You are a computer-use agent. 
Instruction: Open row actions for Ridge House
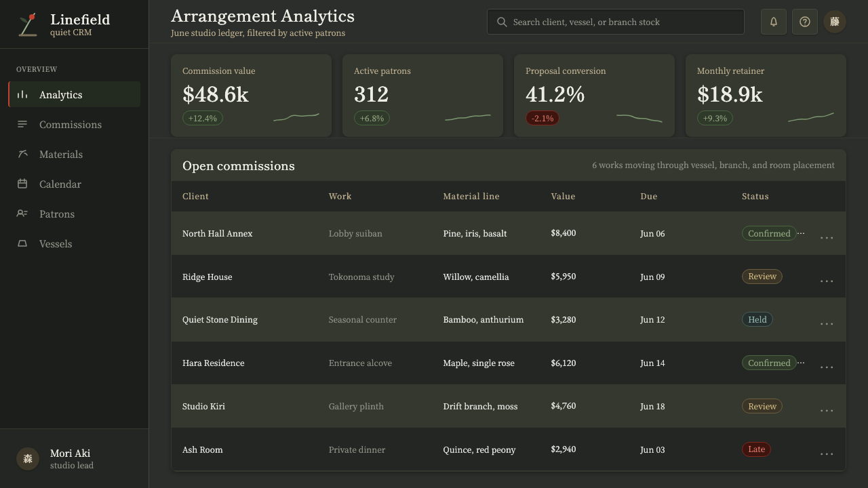(x=827, y=281)
